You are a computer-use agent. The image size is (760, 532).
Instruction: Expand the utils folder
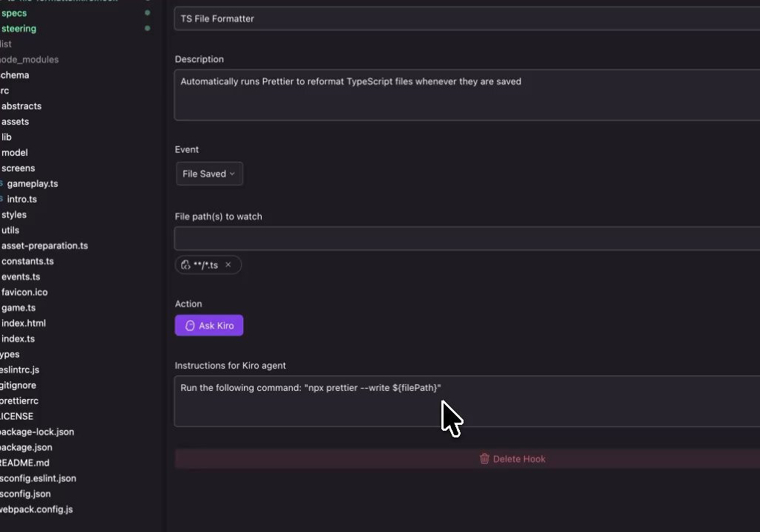pos(10,230)
